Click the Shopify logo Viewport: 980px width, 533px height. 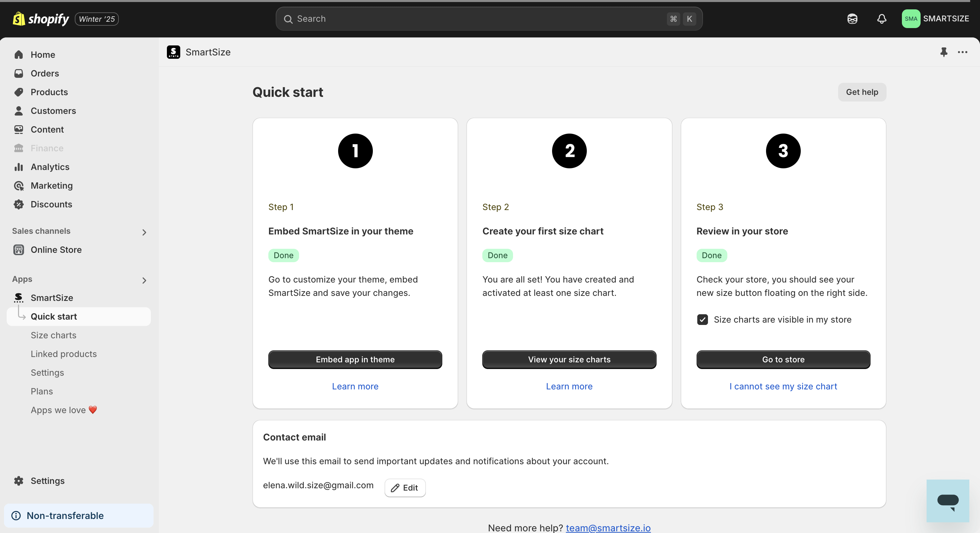[41, 19]
